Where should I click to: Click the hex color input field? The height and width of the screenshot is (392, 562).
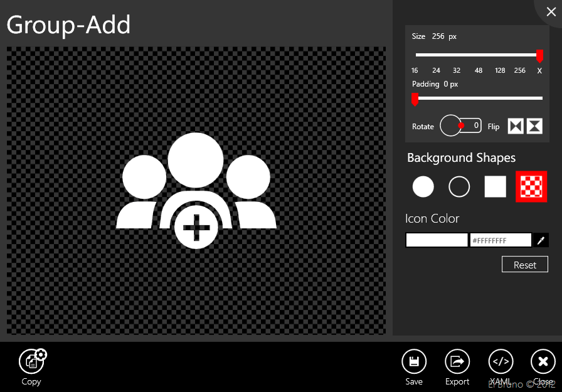click(x=501, y=240)
